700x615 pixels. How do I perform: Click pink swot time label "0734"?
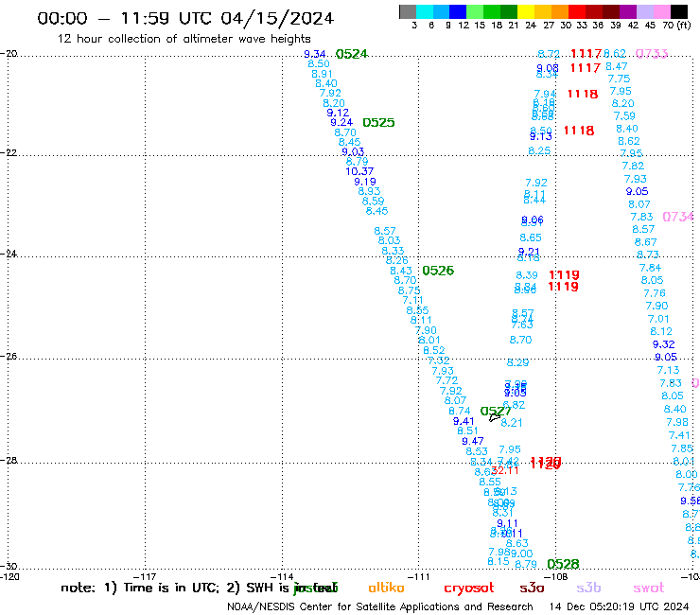pos(678,217)
